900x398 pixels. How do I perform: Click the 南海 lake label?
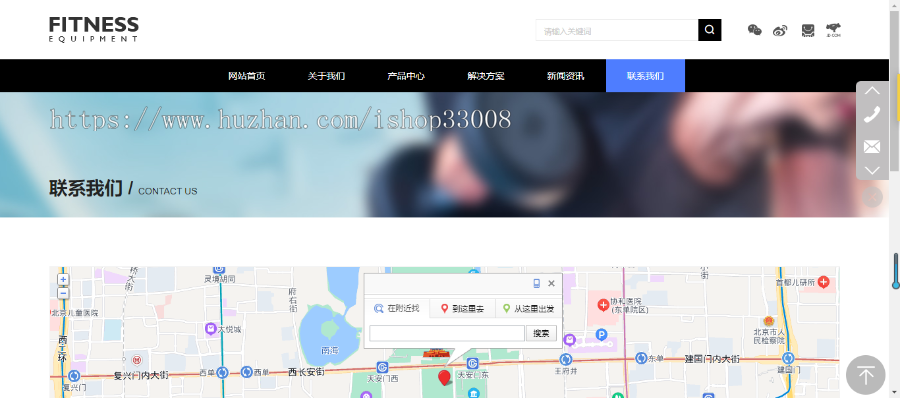click(329, 349)
